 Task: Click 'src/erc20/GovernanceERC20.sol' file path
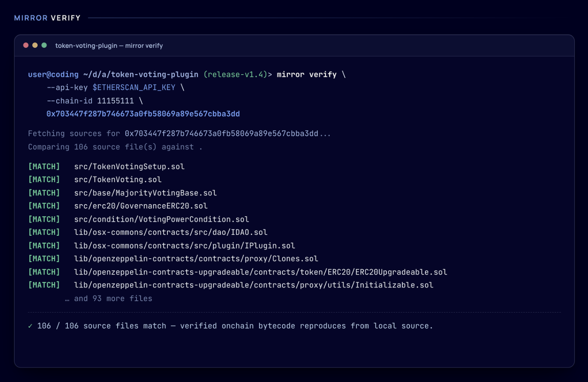(x=141, y=206)
